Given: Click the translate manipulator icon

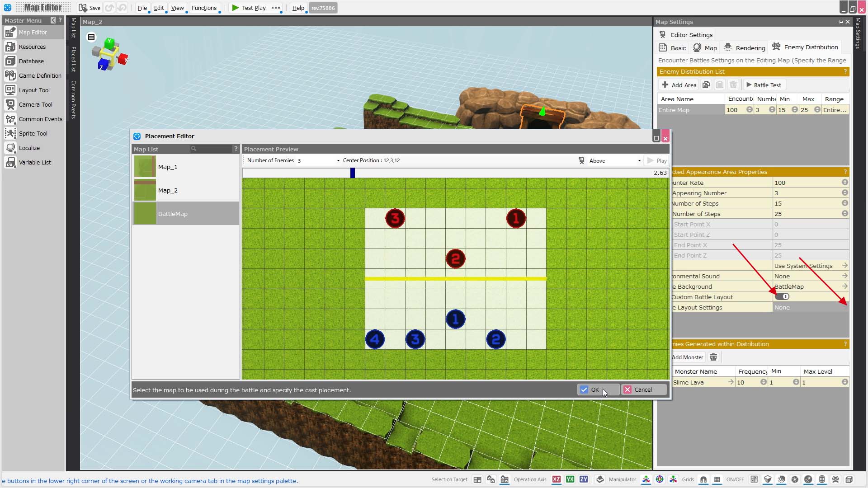Looking at the screenshot, I should click(x=646, y=479).
